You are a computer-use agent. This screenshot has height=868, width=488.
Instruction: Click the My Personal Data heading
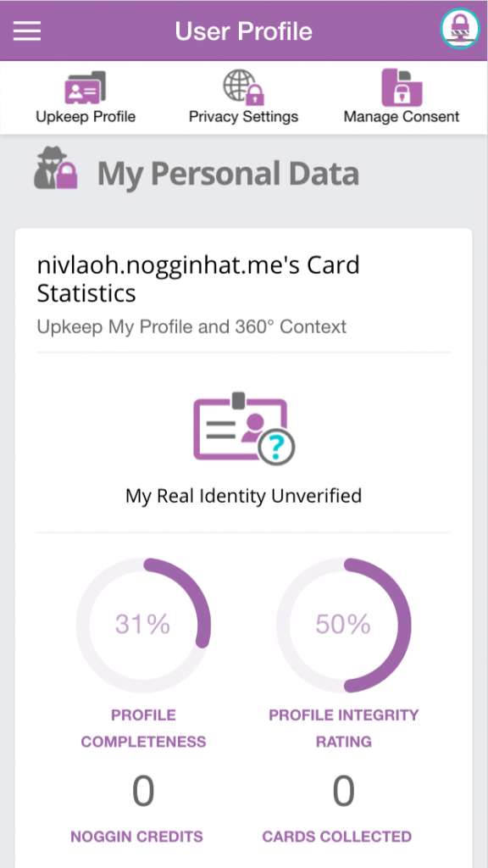(228, 173)
